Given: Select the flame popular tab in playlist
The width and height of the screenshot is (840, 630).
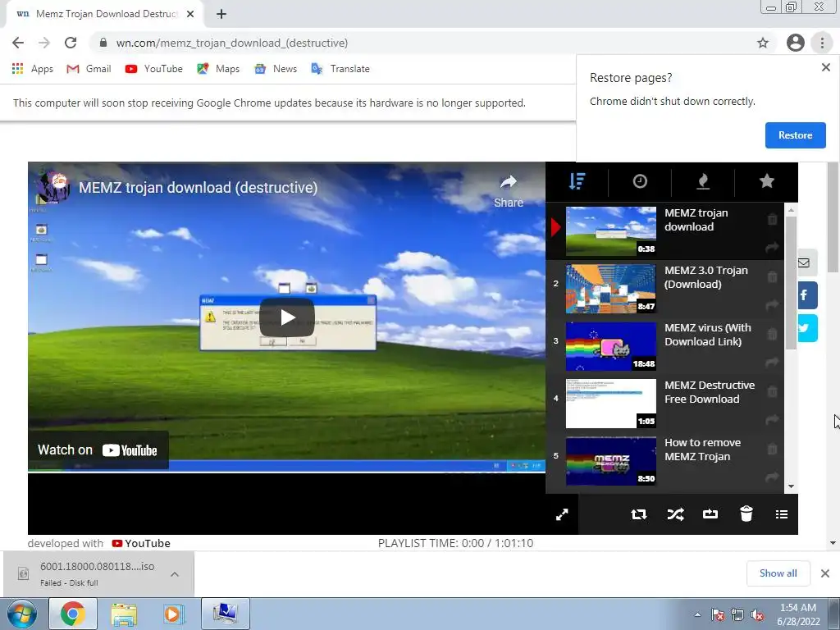Looking at the screenshot, I should pos(703,181).
